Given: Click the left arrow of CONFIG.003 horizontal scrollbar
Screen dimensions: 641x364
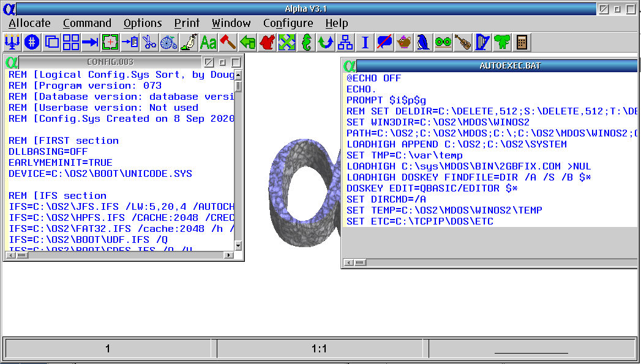Looking at the screenshot, I should pyautogui.click(x=10, y=255).
